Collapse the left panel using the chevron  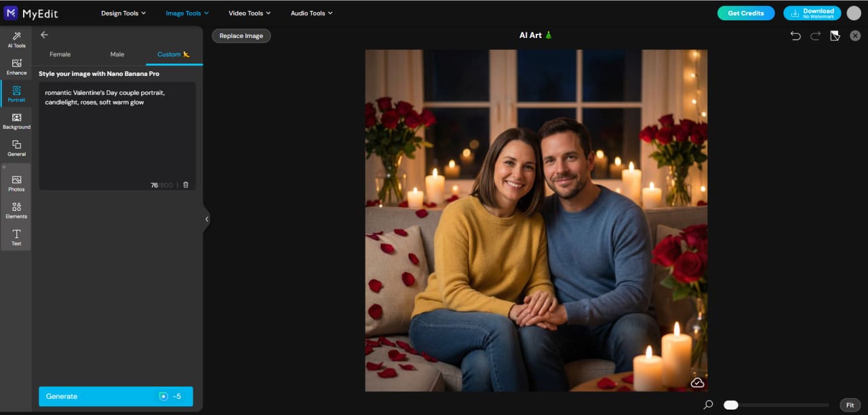coord(207,218)
